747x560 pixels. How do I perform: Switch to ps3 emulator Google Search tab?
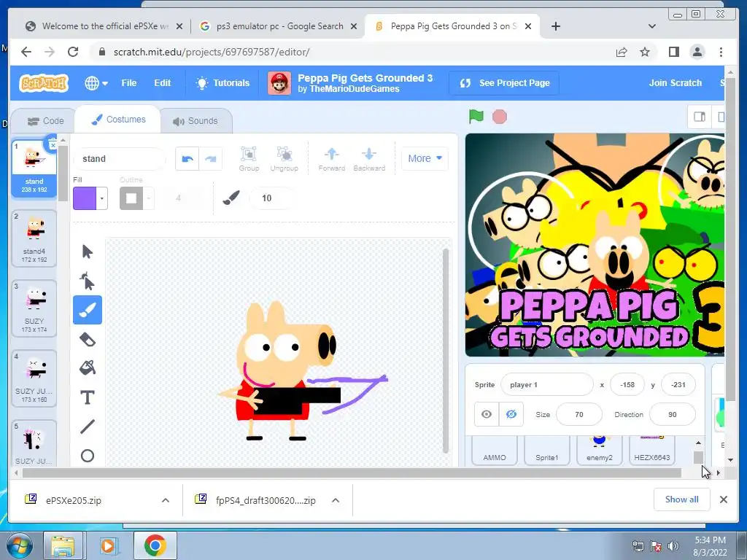pyautogui.click(x=279, y=26)
